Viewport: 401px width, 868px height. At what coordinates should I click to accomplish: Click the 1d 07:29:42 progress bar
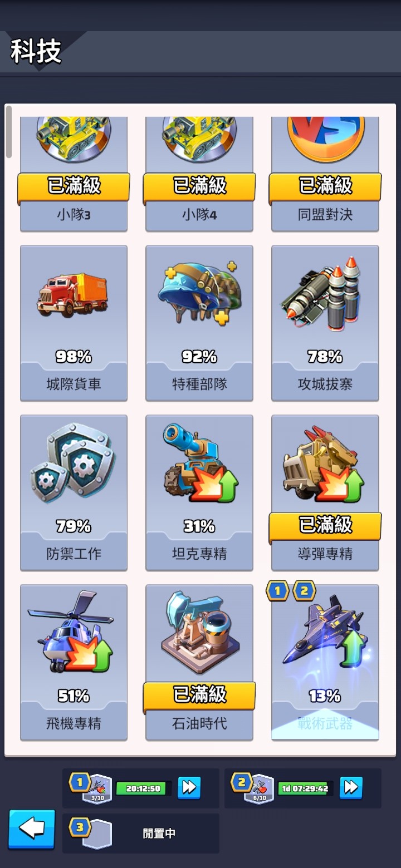[305, 788]
